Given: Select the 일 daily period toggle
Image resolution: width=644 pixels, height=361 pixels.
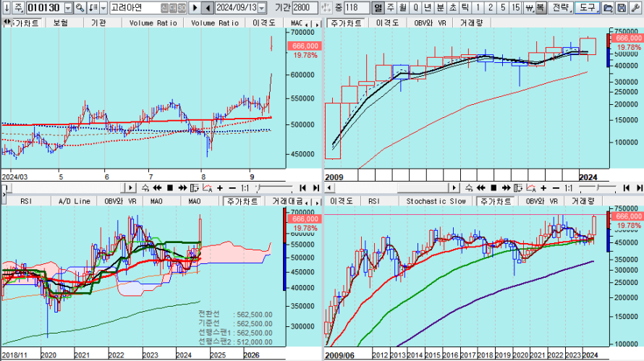Looking at the screenshot, I should pos(378,7).
